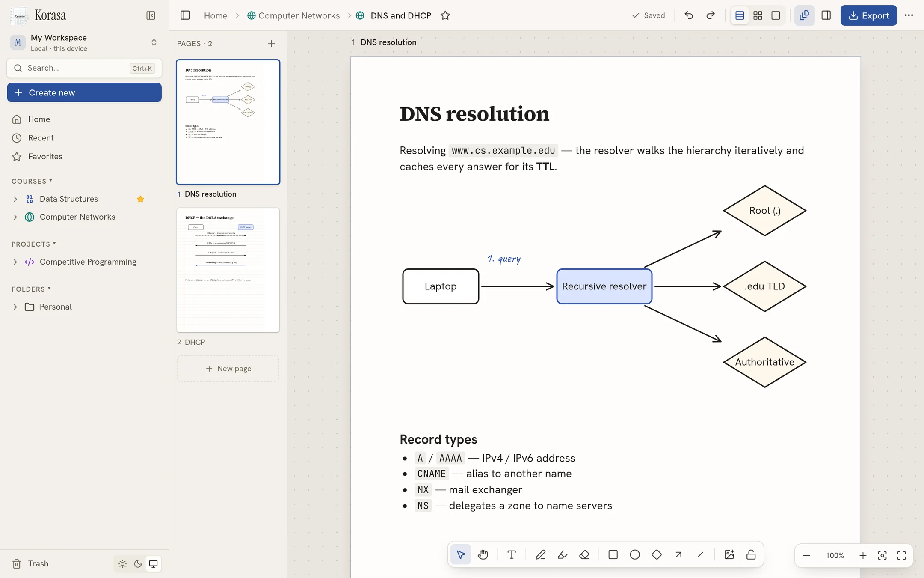This screenshot has width=924, height=578.
Task: Select the ellipse shape tool
Action: (635, 555)
